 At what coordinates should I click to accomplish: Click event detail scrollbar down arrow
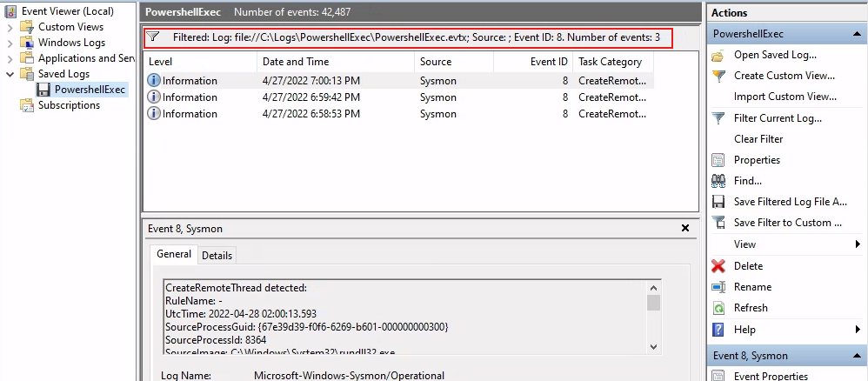pyautogui.click(x=654, y=347)
